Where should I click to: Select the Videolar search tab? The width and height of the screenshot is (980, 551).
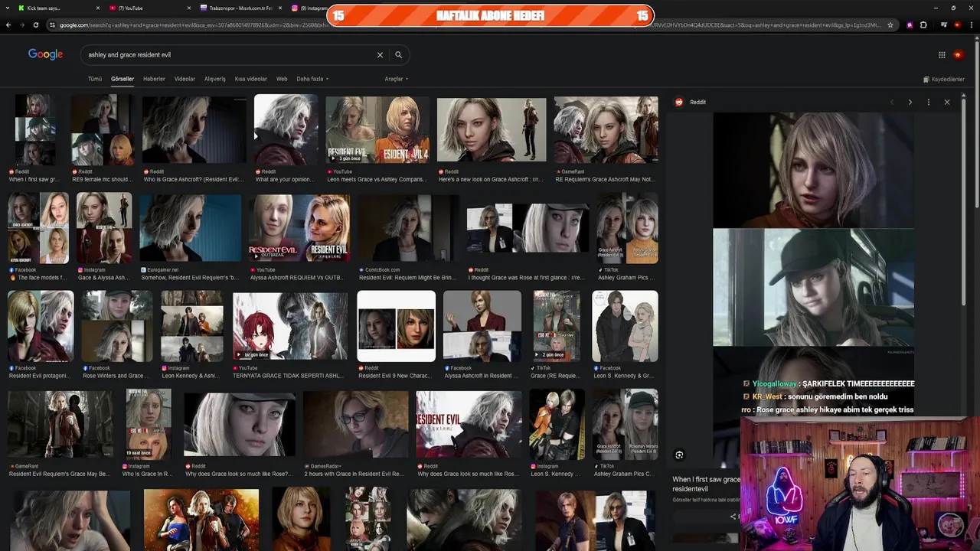point(185,79)
